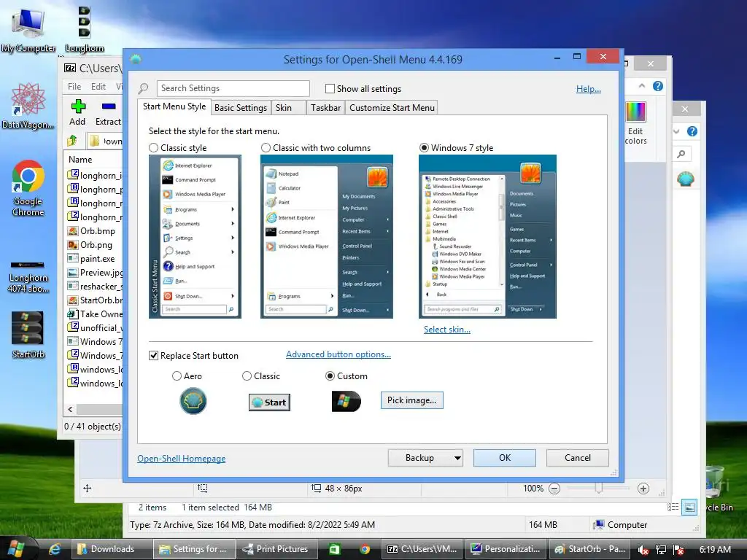
Task: Click the Action Center flag icon
Action: (678, 550)
